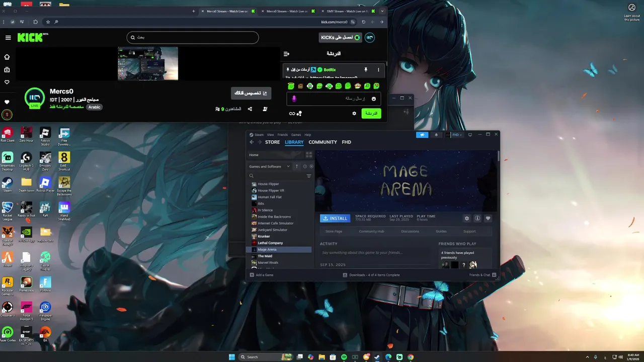Open the browser tab list chevron
Screen dimensions: 644x362
382,11
